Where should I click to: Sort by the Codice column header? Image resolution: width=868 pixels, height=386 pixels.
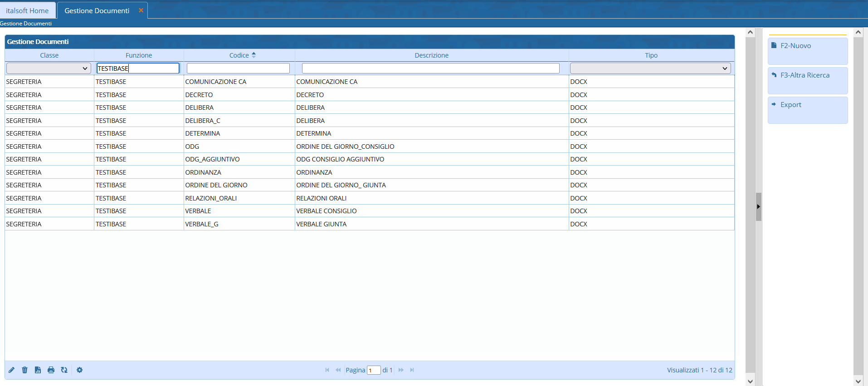tap(239, 55)
